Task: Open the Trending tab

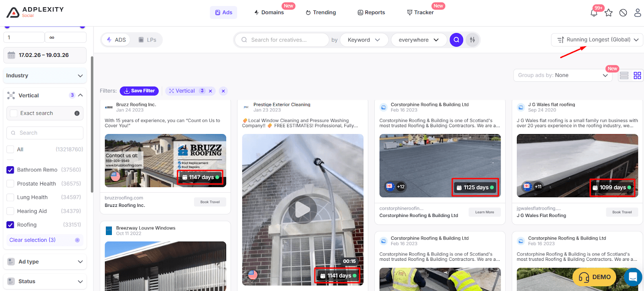Action: tap(321, 12)
